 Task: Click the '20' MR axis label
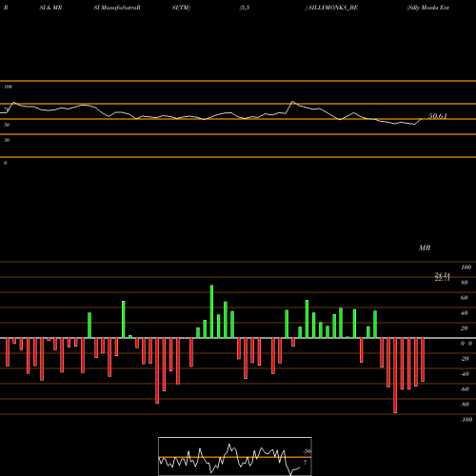[x=465, y=328]
